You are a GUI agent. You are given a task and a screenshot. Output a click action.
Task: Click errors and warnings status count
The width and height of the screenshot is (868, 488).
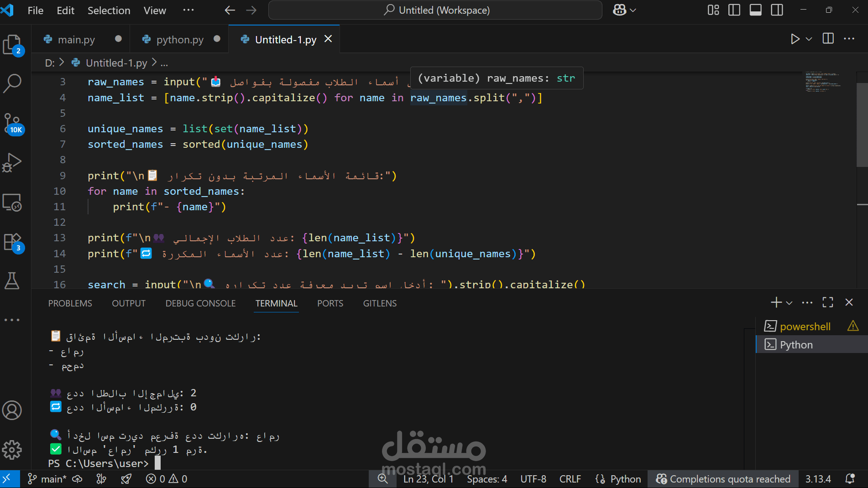coord(167,479)
